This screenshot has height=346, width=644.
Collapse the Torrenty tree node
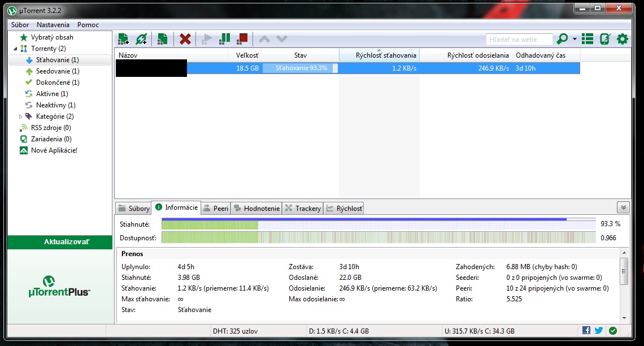[x=16, y=49]
